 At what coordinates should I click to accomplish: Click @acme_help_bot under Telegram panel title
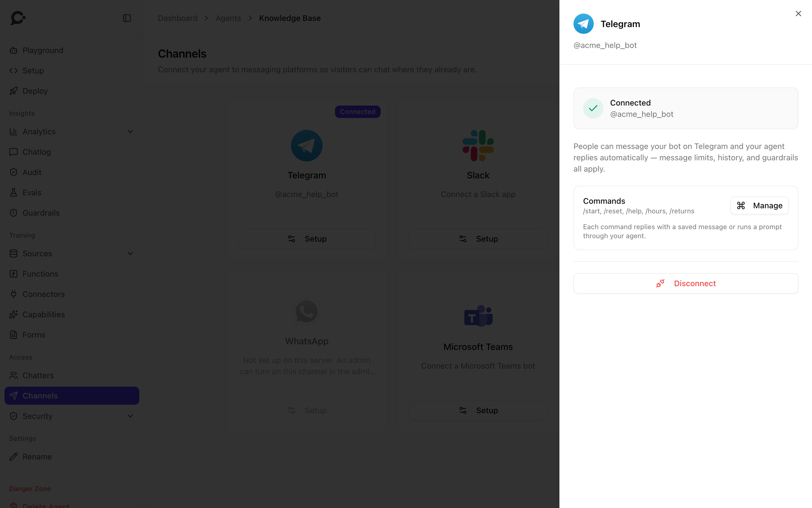tap(605, 45)
